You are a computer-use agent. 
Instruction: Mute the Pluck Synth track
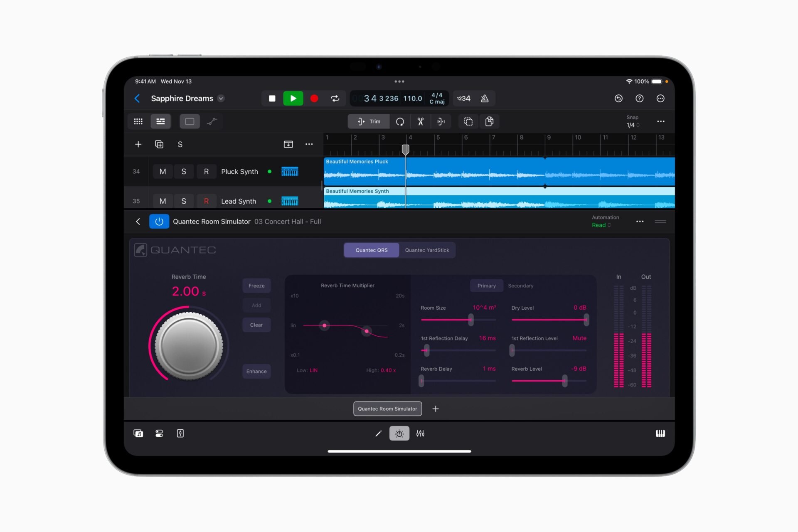[163, 172]
